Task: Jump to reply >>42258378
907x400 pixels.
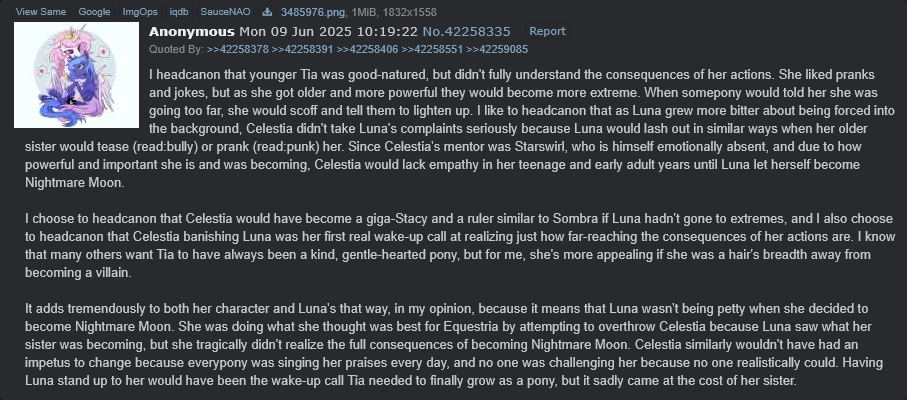Action: click(x=237, y=50)
